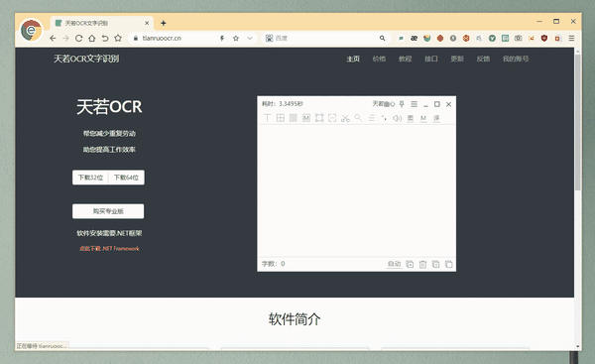Reload the page with the refresh icon
This screenshot has height=364, width=595.
point(78,39)
